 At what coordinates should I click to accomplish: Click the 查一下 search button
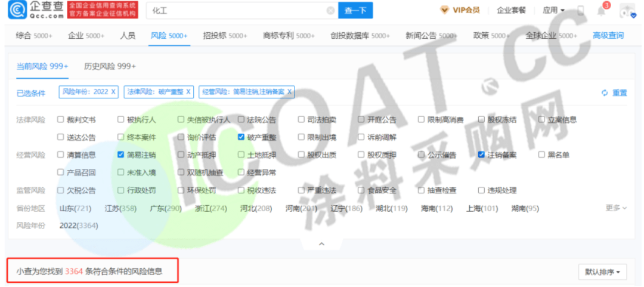click(355, 11)
